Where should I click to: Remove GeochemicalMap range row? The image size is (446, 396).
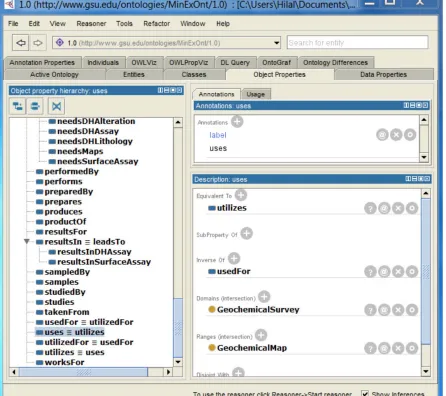(398, 348)
